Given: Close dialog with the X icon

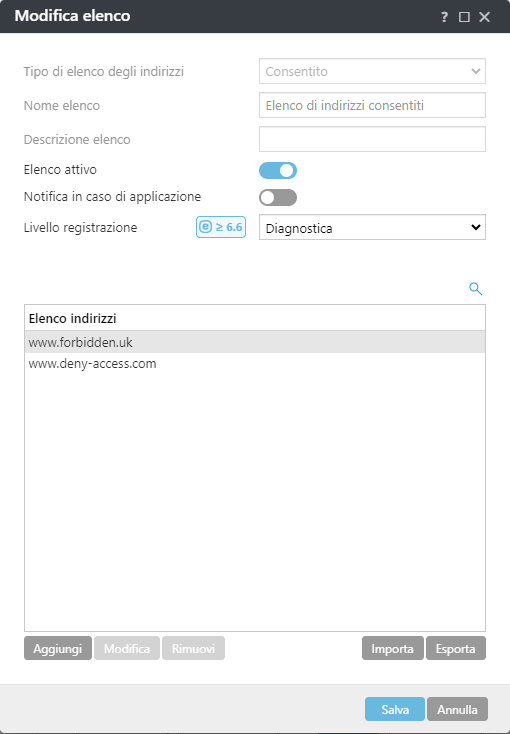Looking at the screenshot, I should click(x=485, y=17).
